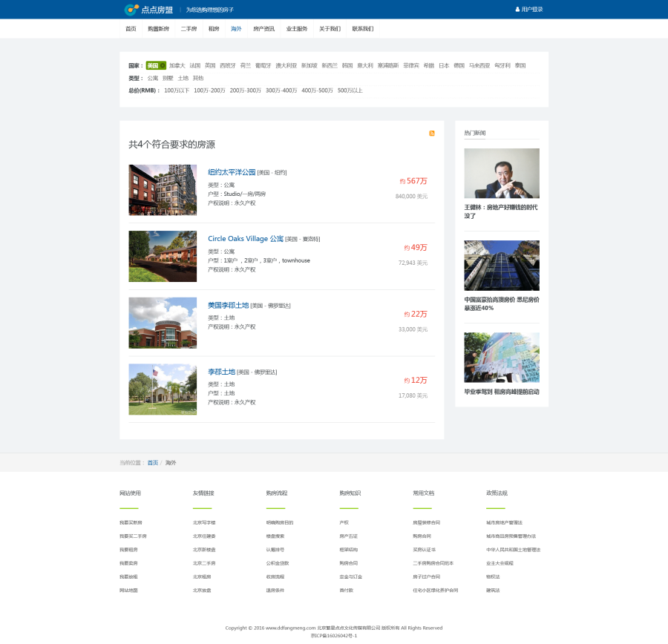Open the 房产资讯 menu
Viewport: 668px width, 644px height.
click(x=263, y=29)
